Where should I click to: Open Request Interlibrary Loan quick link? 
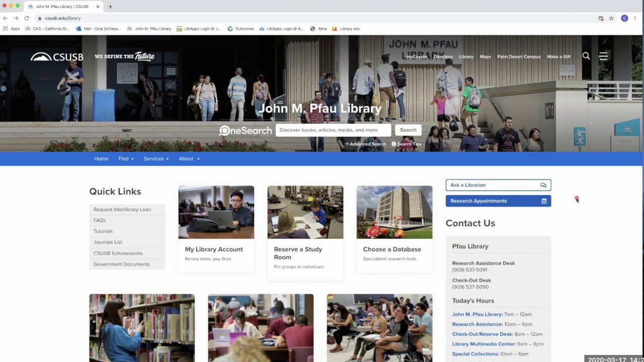coord(127,209)
